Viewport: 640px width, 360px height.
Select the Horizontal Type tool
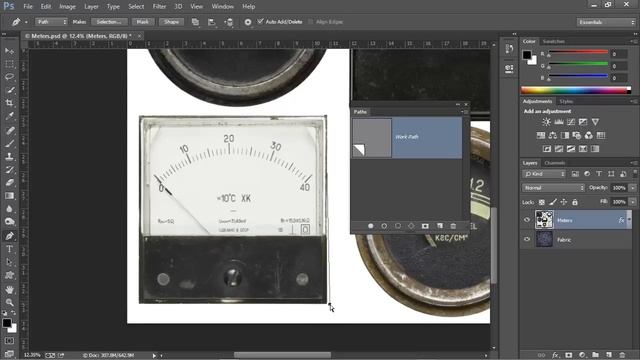tap(9, 249)
